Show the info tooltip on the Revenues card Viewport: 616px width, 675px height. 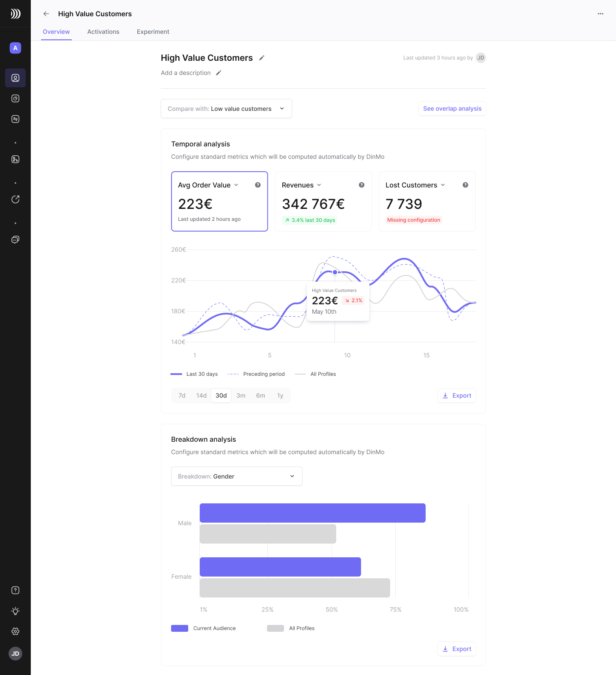361,185
